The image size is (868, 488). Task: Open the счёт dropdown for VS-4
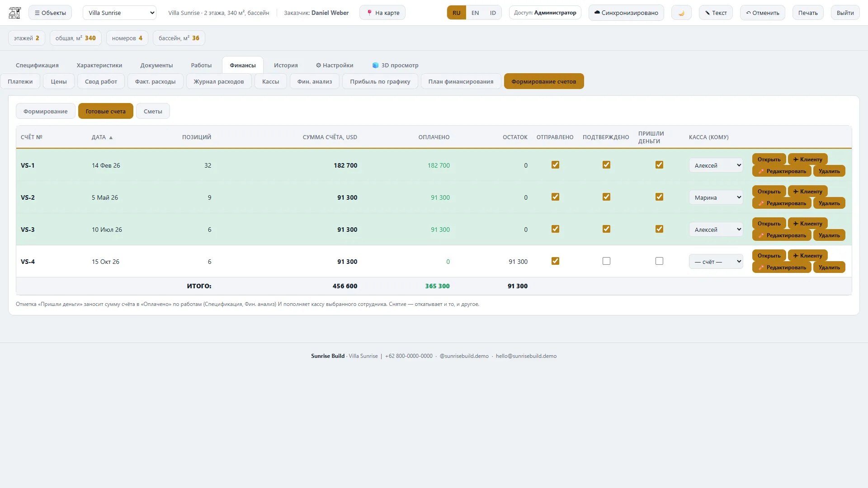716,262
